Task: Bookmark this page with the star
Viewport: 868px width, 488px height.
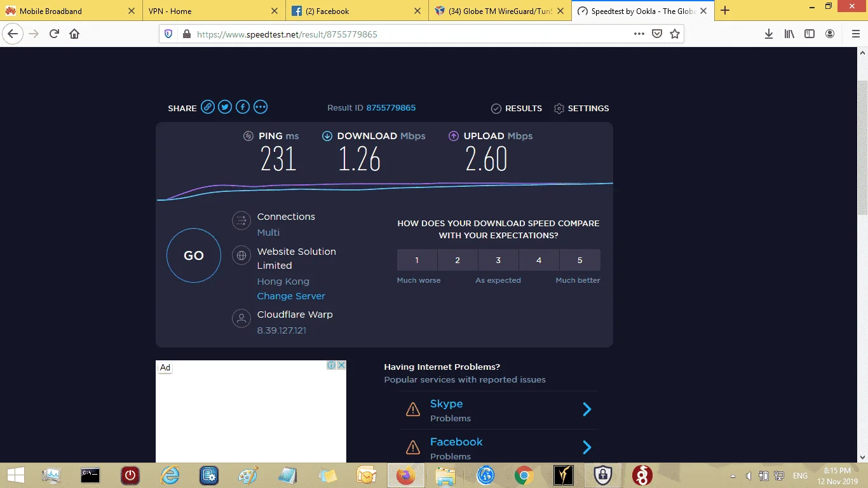Action: pos(675,34)
